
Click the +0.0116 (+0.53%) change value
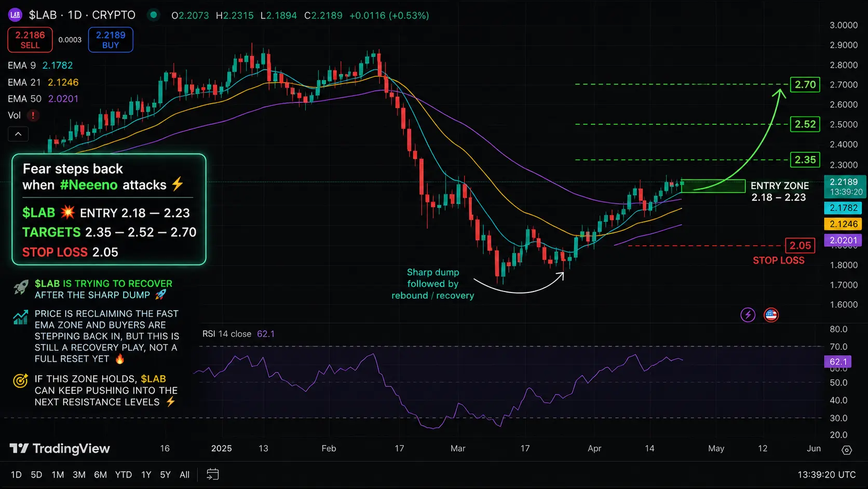pos(389,16)
